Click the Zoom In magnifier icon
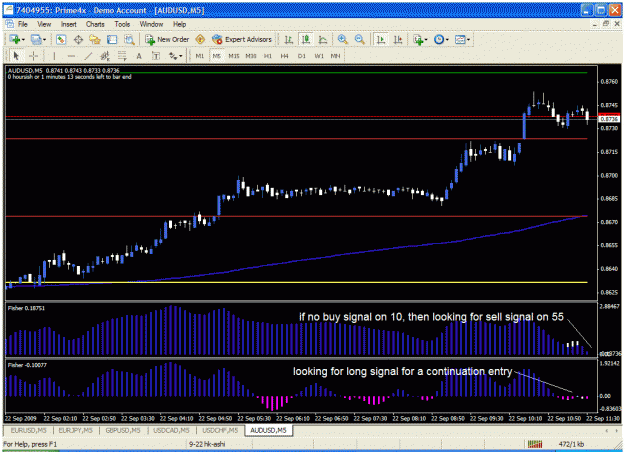The image size is (625, 452). coord(342,39)
